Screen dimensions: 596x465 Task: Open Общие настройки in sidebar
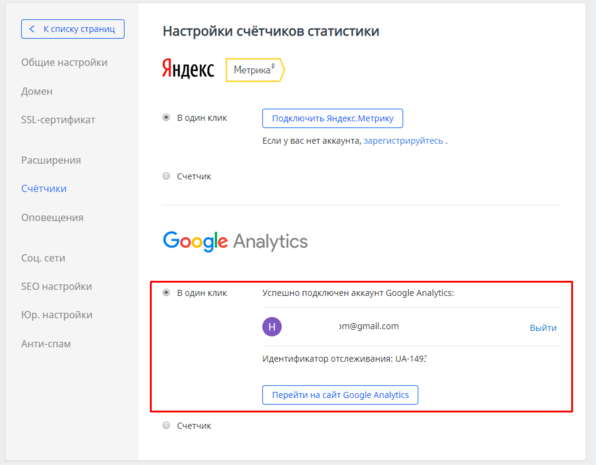click(64, 62)
